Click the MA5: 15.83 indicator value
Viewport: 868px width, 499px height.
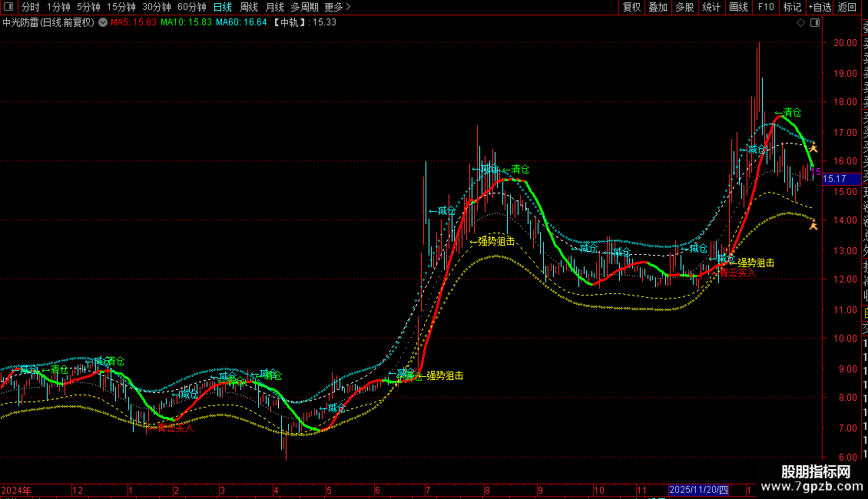(134, 22)
